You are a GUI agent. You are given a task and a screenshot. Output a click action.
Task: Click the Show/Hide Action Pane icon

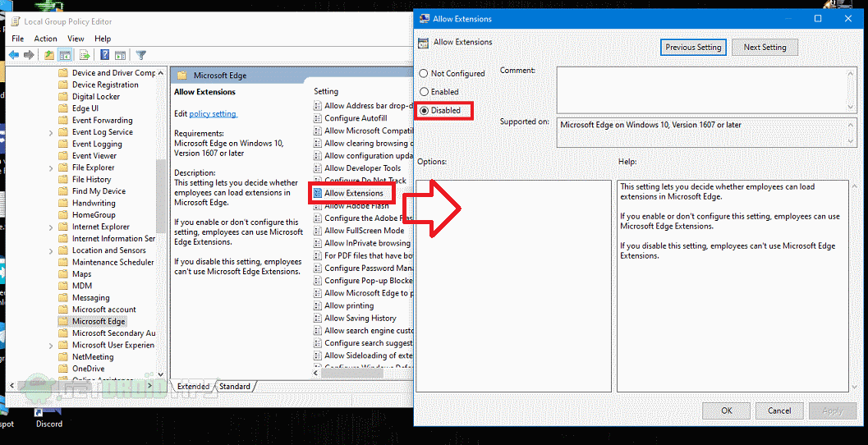(x=120, y=55)
